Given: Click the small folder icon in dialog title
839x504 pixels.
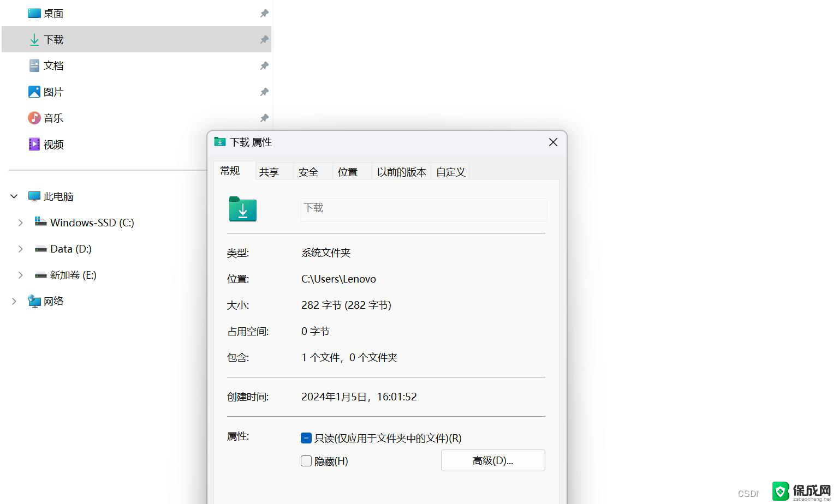Looking at the screenshot, I should [x=220, y=142].
